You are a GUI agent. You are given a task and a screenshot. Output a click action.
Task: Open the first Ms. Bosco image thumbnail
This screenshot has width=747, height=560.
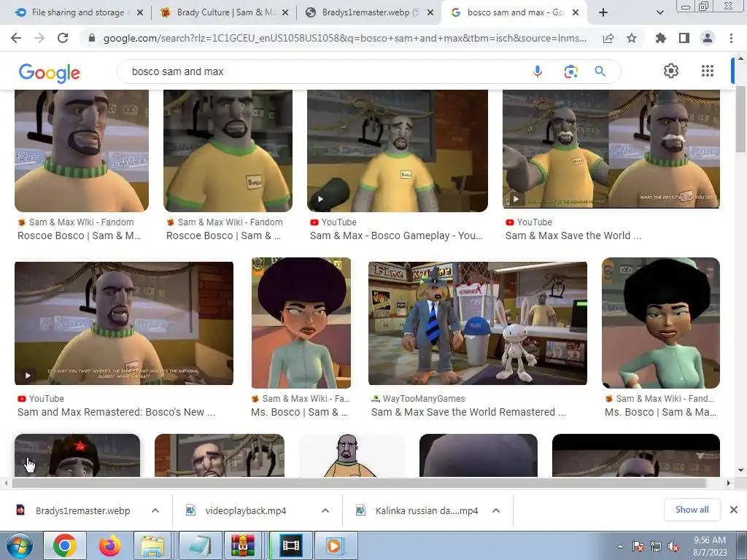pyautogui.click(x=301, y=323)
